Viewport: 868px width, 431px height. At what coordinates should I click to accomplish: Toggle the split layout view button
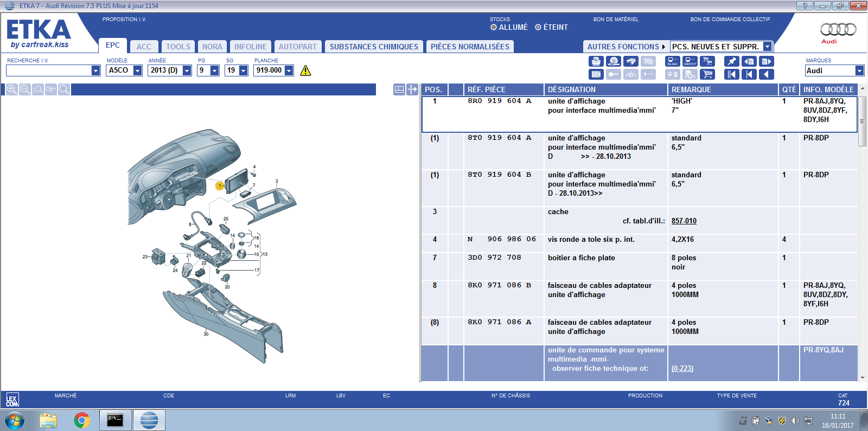(x=399, y=89)
